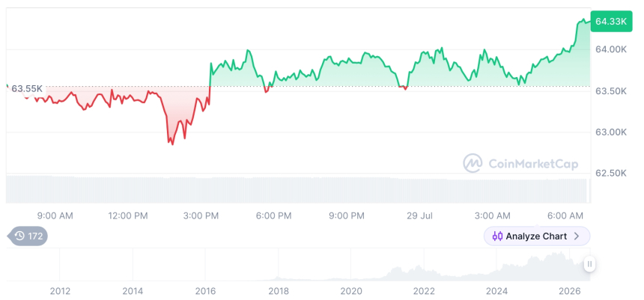Click the candlestick icon in Analyze Chart

point(497,236)
